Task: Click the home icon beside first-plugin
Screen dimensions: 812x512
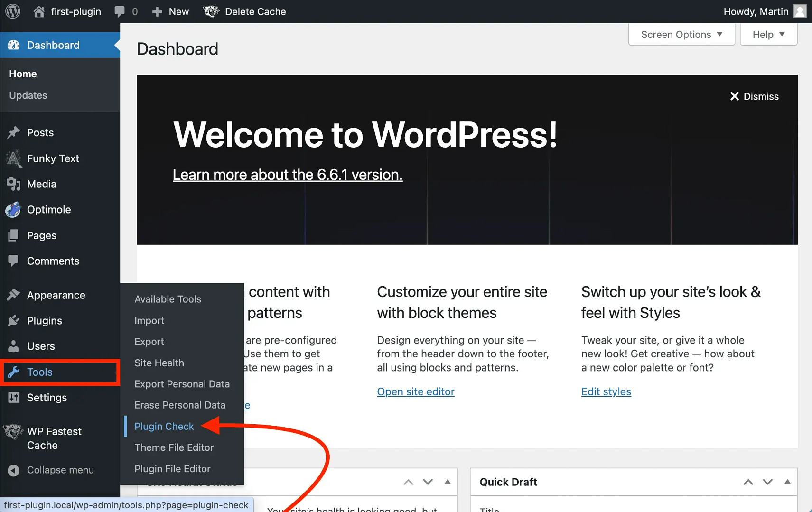Action: [x=39, y=11]
